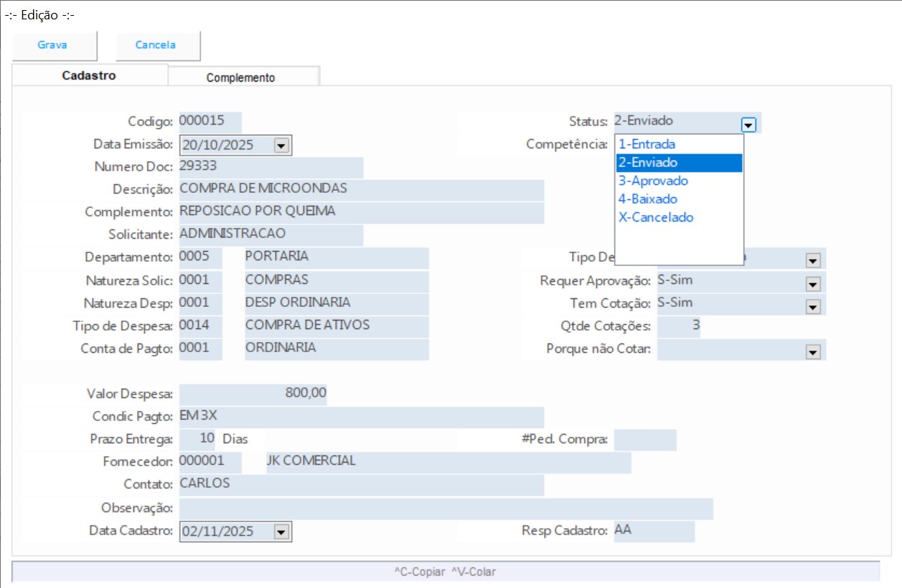The height and width of the screenshot is (588, 902).
Task: Click the empty Observação field
Action: click(445, 508)
